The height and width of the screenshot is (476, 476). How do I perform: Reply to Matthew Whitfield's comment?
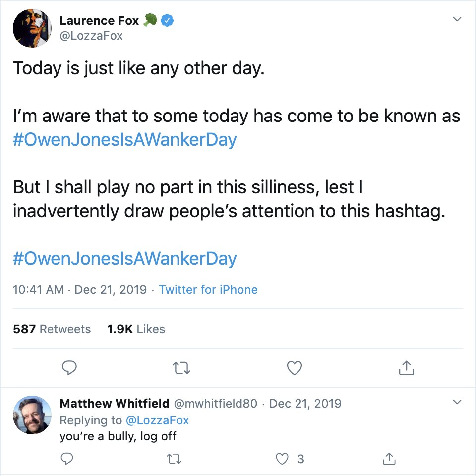pyautogui.click(x=67, y=459)
